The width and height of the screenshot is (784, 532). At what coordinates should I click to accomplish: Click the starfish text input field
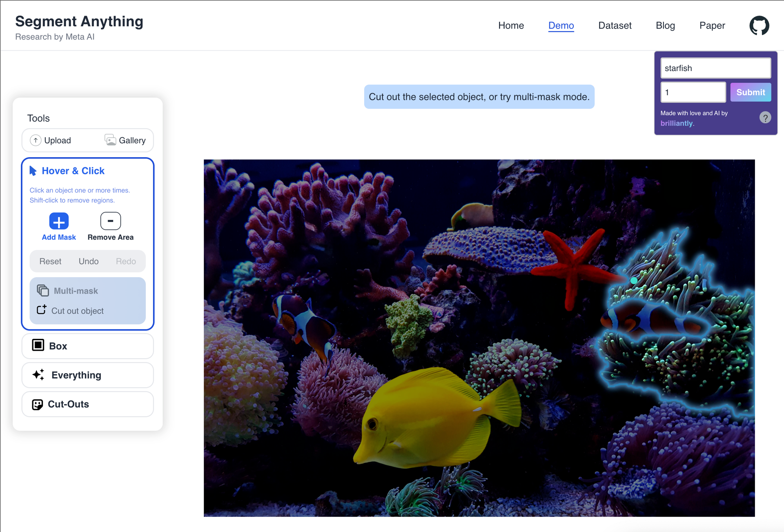click(x=716, y=68)
